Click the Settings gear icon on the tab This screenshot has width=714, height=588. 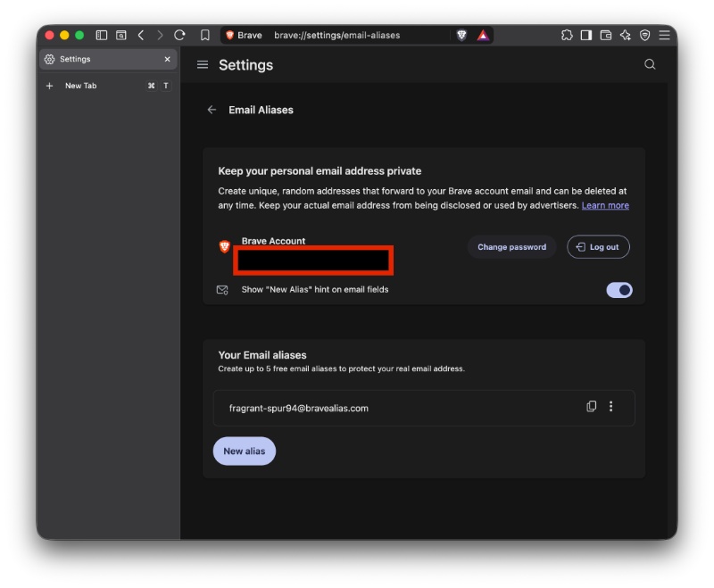(50, 59)
